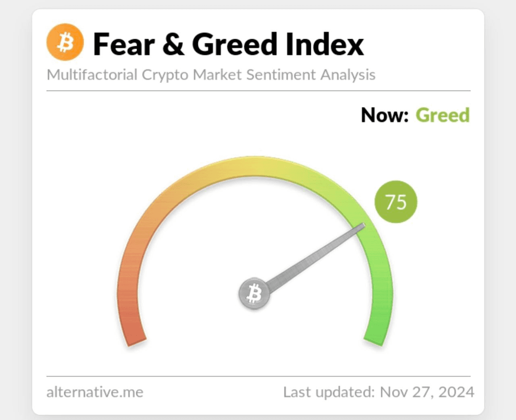Click the green circle showing 75
Viewport: 516px width, 420px height.
(396, 202)
